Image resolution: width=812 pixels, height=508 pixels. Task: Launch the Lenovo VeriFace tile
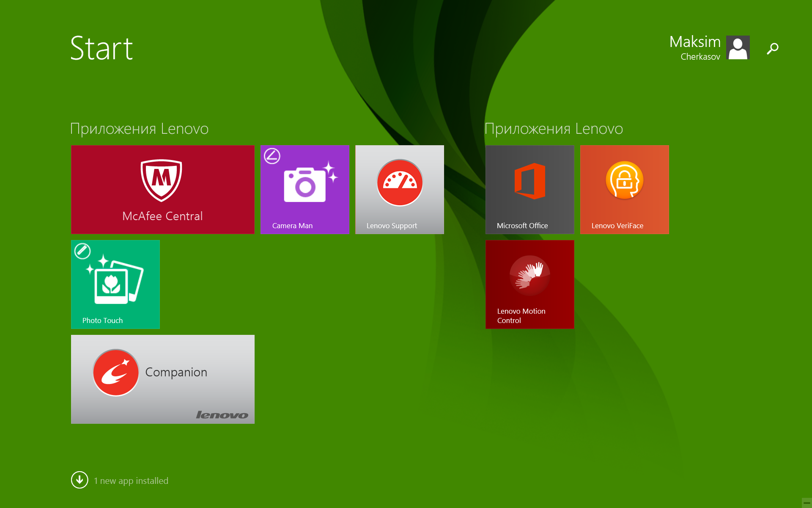pyautogui.click(x=625, y=190)
